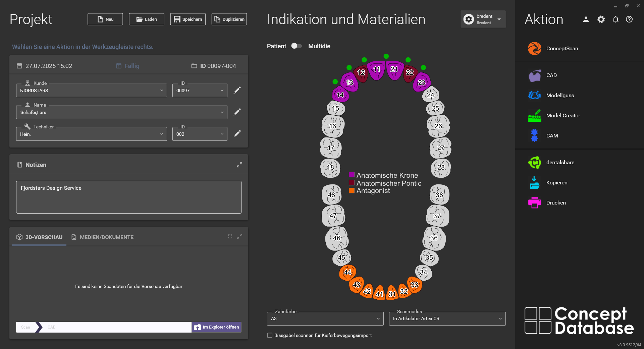Switch to the 3D-VORSCHAU tab
The image size is (644, 349).
pyautogui.click(x=39, y=237)
